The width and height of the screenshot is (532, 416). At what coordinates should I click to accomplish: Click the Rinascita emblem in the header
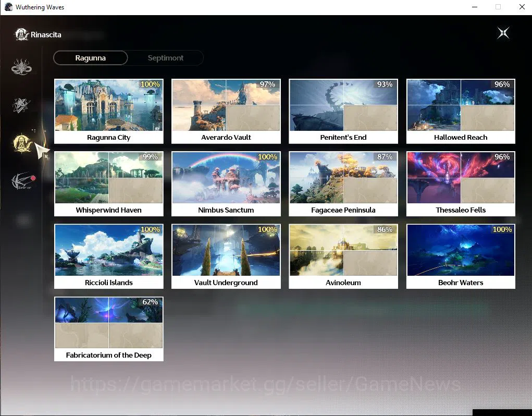click(22, 34)
